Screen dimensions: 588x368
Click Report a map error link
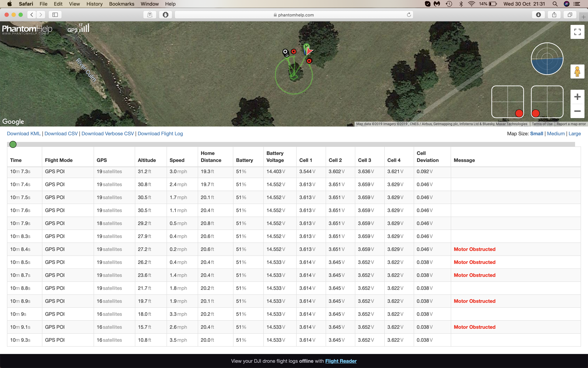[x=571, y=124]
